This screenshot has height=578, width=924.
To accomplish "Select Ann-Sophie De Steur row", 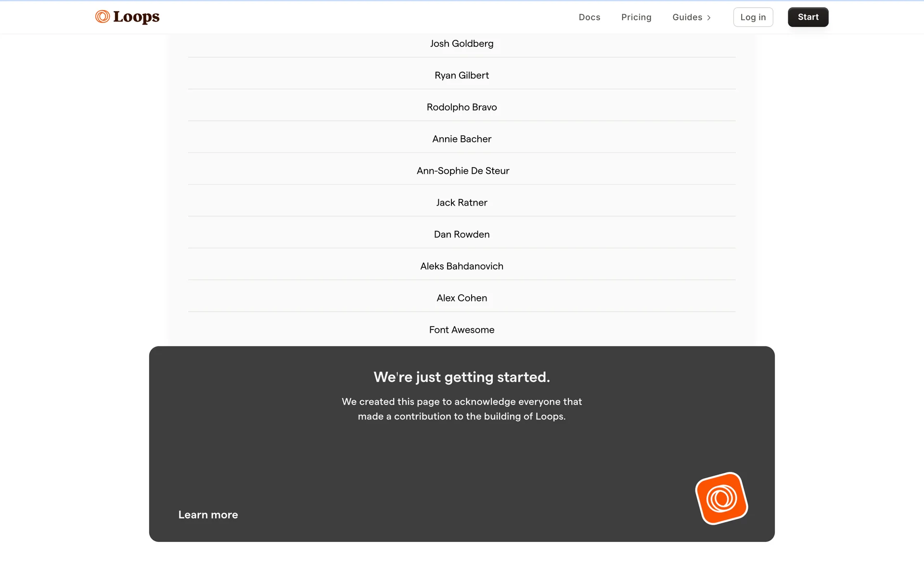I will (462, 171).
